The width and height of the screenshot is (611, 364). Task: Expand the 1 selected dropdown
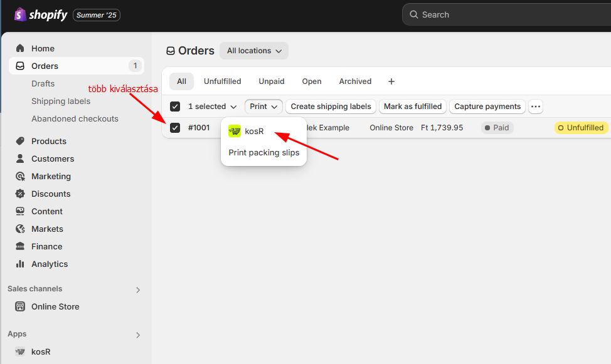click(213, 107)
